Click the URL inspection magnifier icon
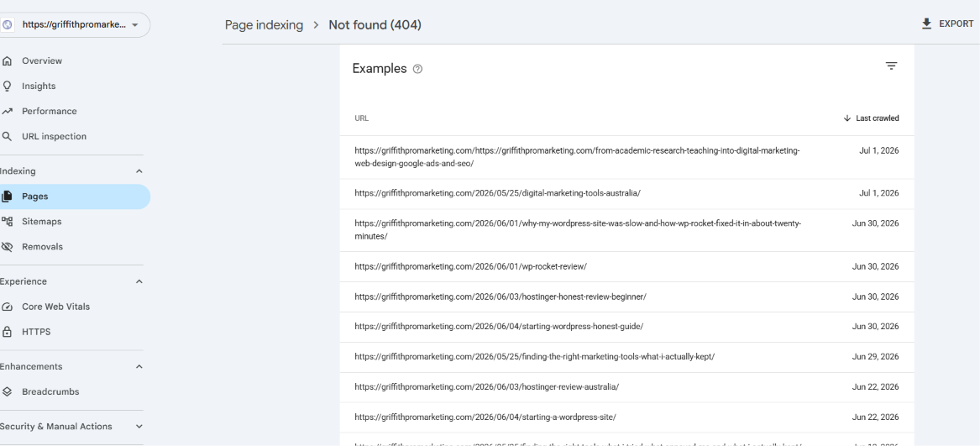The width and height of the screenshot is (980, 446). 8,136
